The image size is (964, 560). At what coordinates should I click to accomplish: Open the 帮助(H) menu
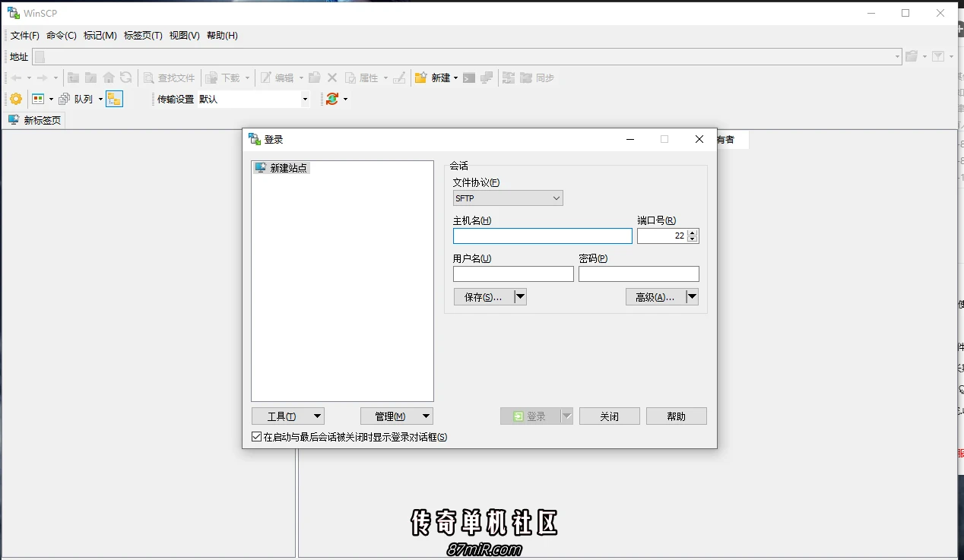tap(222, 36)
